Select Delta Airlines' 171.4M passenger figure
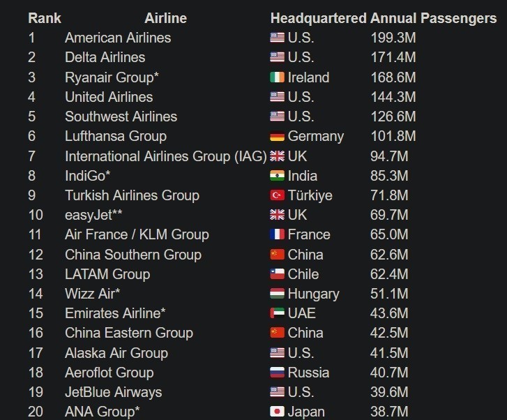This screenshot has width=507, height=420. (x=393, y=57)
